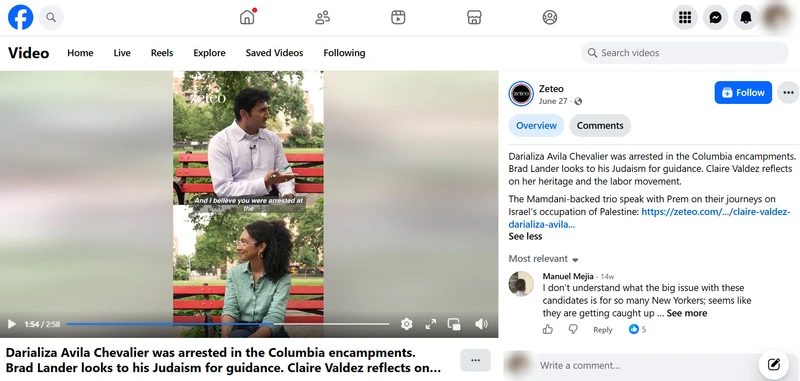The image size is (800, 381).
Task: Open the Notifications bell icon
Action: coord(746,17)
